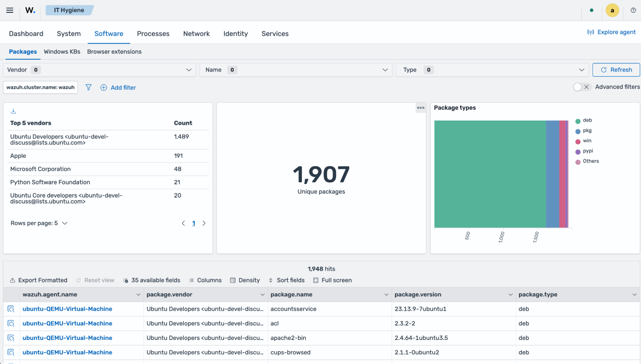Switch to the Processes tab
The image size is (641, 364).
click(153, 34)
